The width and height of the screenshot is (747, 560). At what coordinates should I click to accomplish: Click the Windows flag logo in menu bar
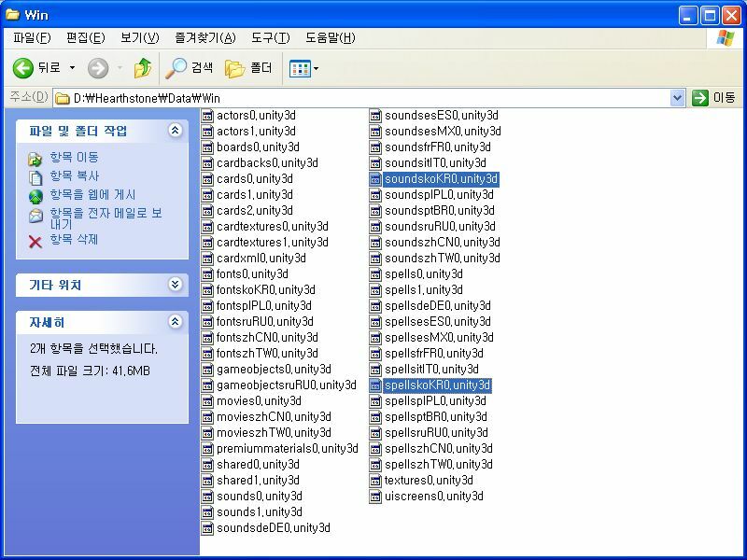[x=726, y=38]
